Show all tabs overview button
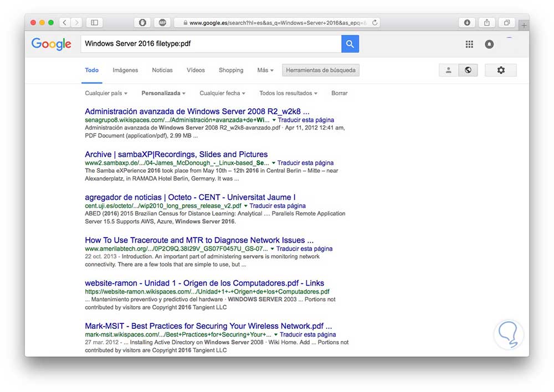This screenshot has width=554, height=392. pos(507,23)
